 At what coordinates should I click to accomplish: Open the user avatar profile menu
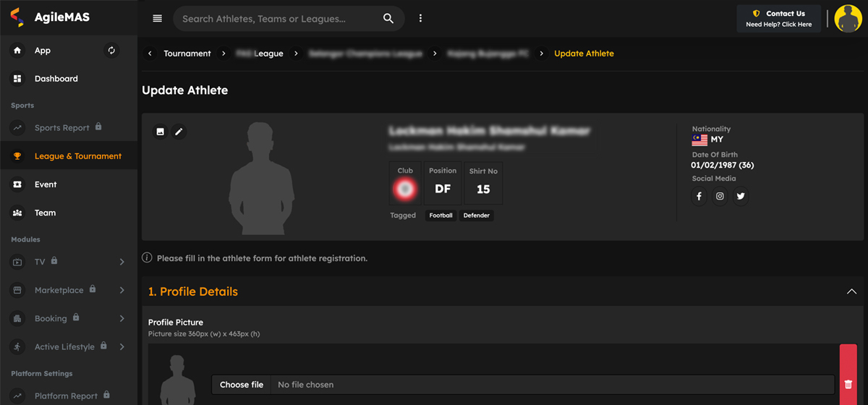point(848,19)
